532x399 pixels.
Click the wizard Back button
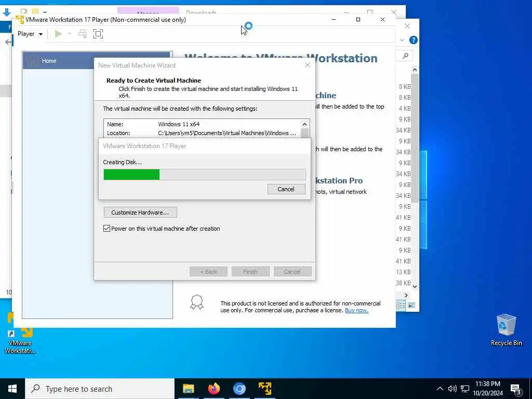pyautogui.click(x=208, y=272)
